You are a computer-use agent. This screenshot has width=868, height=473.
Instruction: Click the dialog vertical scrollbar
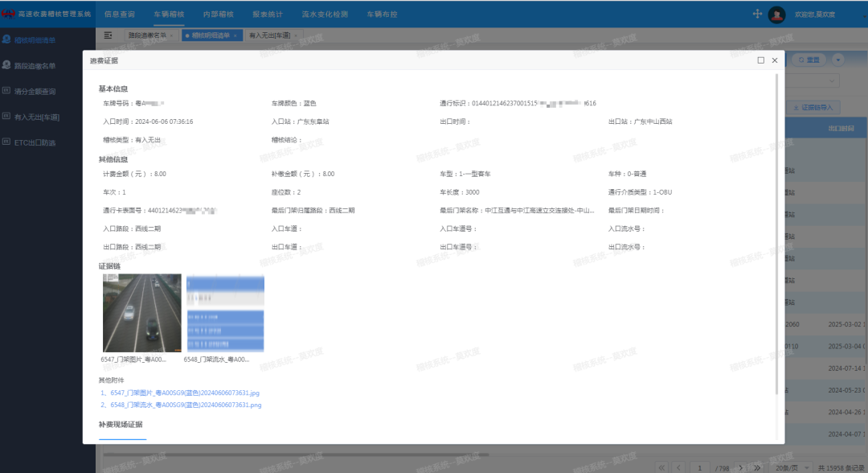point(776,232)
